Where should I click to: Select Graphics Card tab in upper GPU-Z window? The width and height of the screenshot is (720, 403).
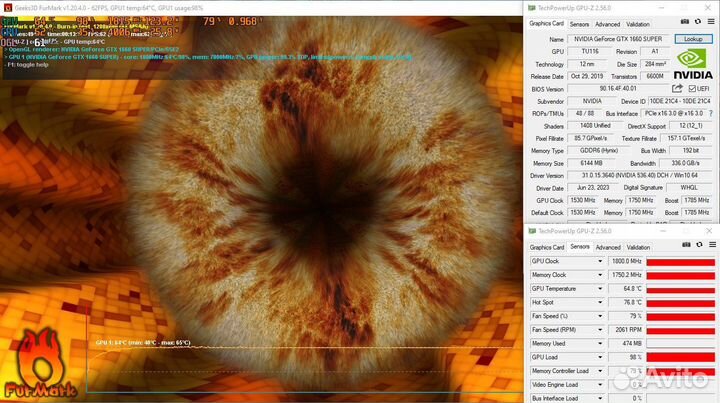(x=546, y=23)
